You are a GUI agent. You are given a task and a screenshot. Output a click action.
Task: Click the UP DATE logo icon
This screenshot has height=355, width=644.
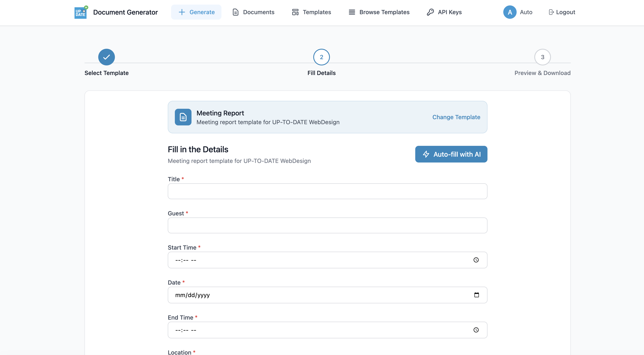(81, 12)
